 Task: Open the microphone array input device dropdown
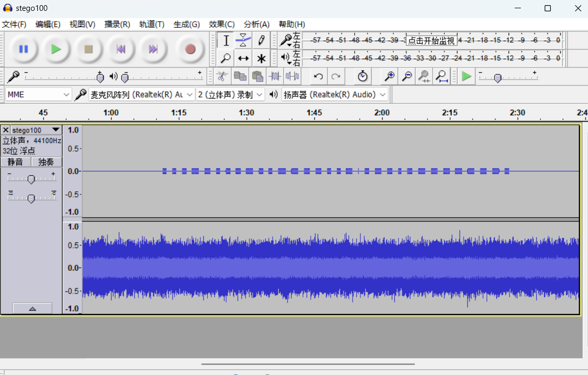pos(141,95)
